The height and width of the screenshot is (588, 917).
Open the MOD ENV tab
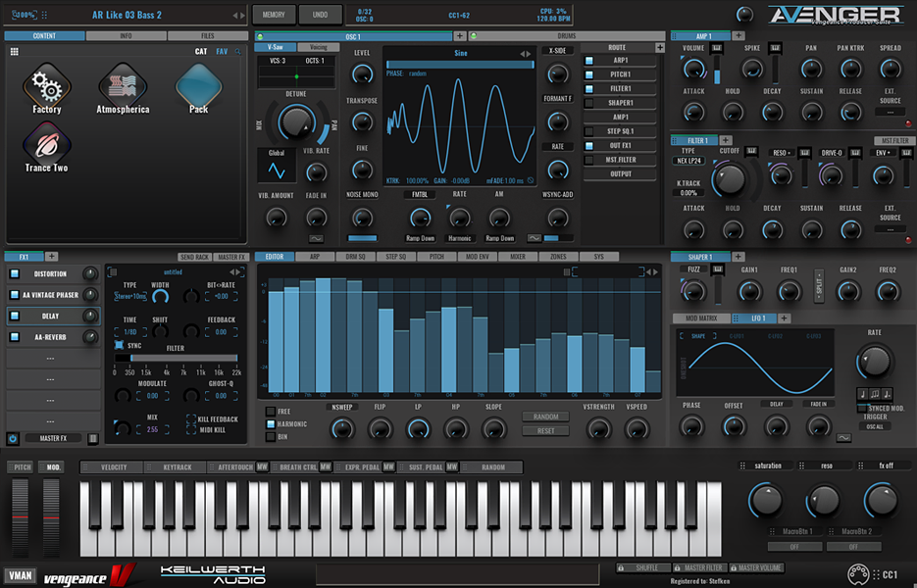[x=478, y=257]
